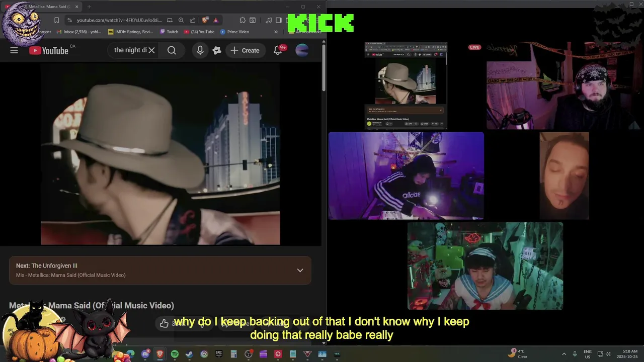Open the YouTube account avatar menu
The width and height of the screenshot is (644, 362).
pos(302,50)
